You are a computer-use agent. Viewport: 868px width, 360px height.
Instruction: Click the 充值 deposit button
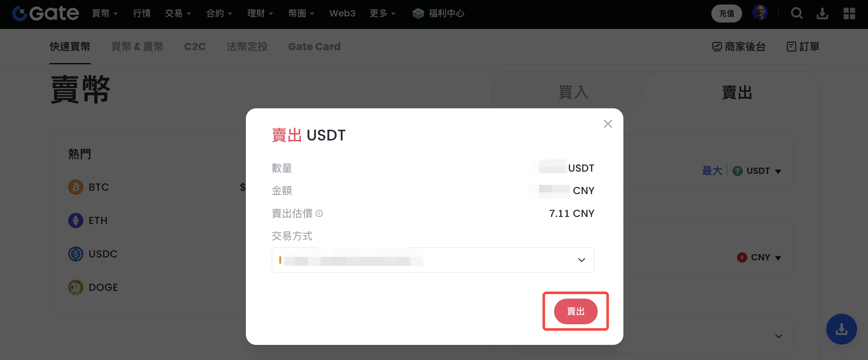(726, 14)
